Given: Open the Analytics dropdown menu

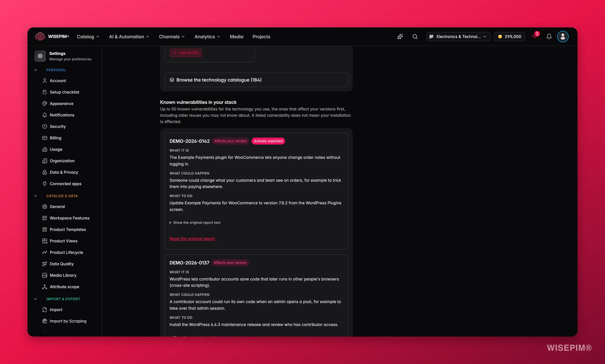Looking at the screenshot, I should tap(207, 37).
